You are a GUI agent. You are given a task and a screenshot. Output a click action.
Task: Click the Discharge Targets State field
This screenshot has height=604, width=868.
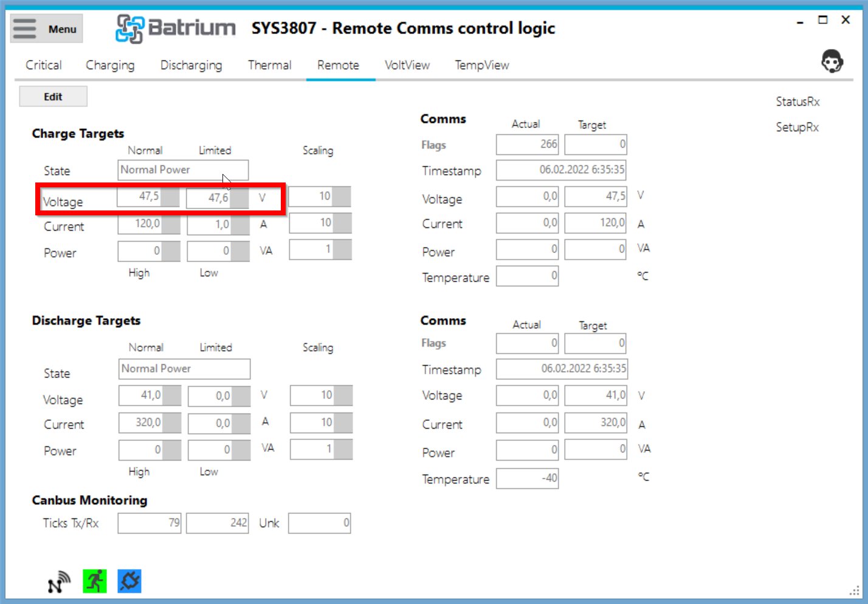pyautogui.click(x=184, y=369)
